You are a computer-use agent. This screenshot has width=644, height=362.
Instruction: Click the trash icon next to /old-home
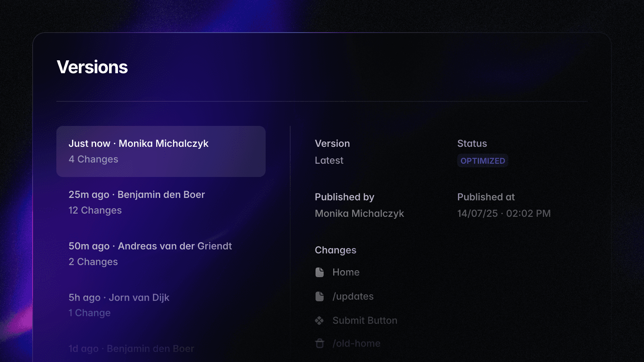point(320,343)
